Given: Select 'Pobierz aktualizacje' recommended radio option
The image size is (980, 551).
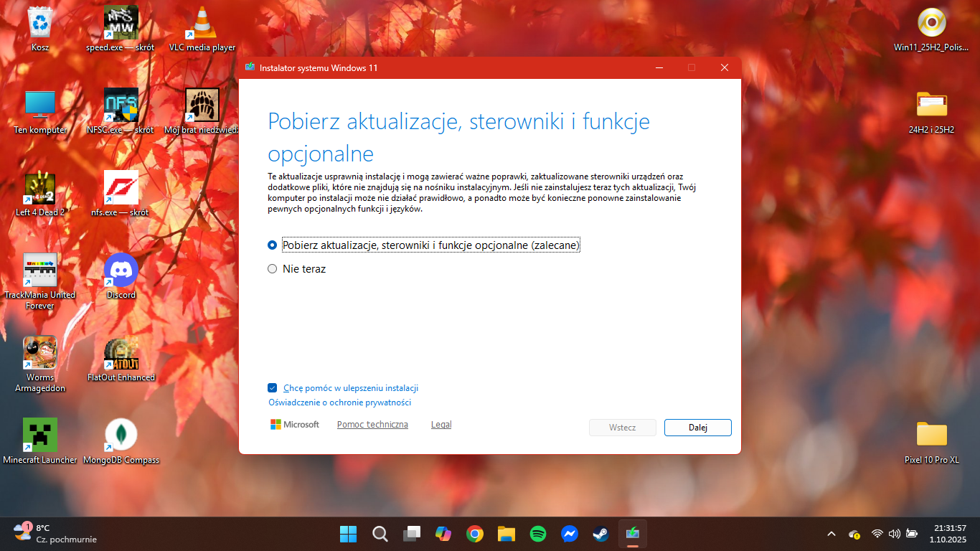Looking at the screenshot, I should click(272, 245).
